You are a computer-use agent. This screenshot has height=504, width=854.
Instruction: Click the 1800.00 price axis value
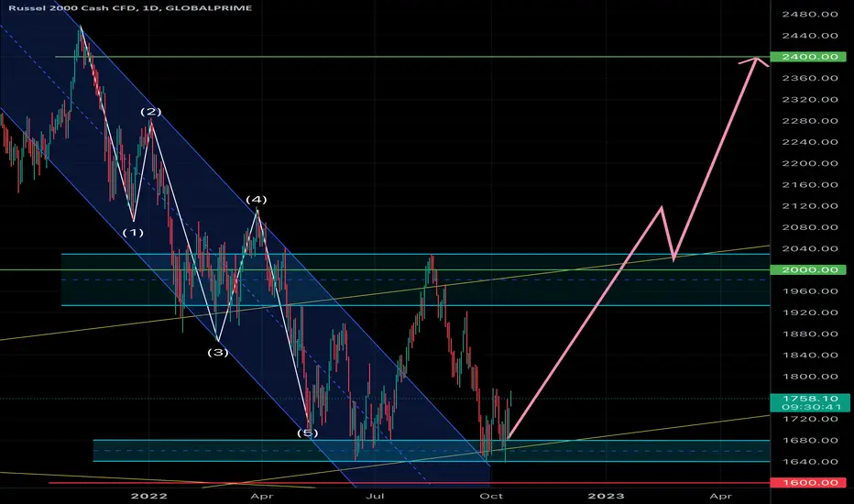coord(810,377)
